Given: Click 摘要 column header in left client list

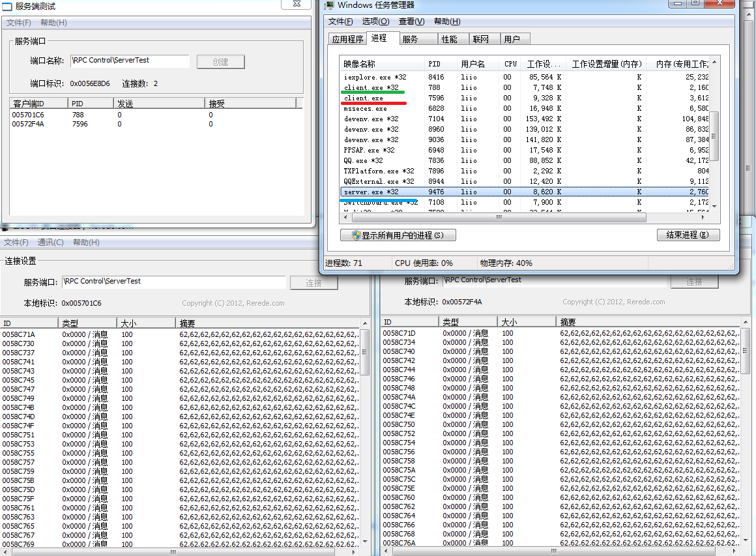Looking at the screenshot, I should [x=268, y=323].
